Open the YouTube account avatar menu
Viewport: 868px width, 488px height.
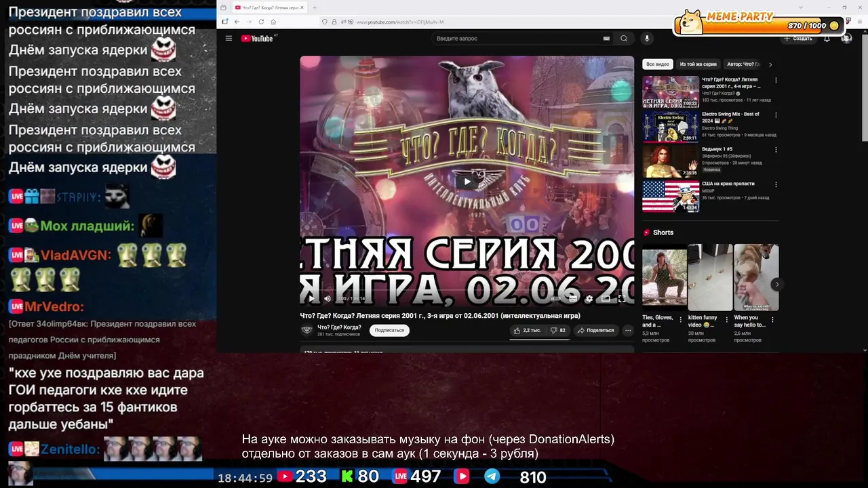tap(846, 39)
